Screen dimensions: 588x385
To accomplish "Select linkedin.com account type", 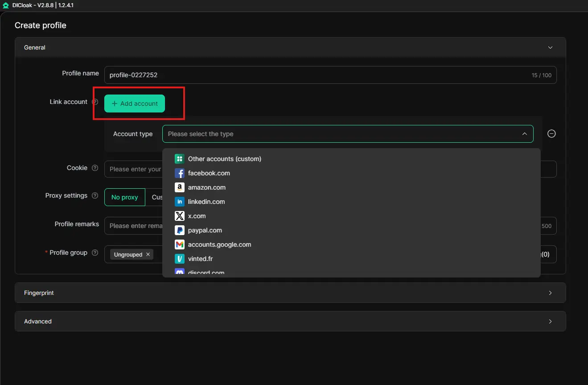I will tap(206, 202).
